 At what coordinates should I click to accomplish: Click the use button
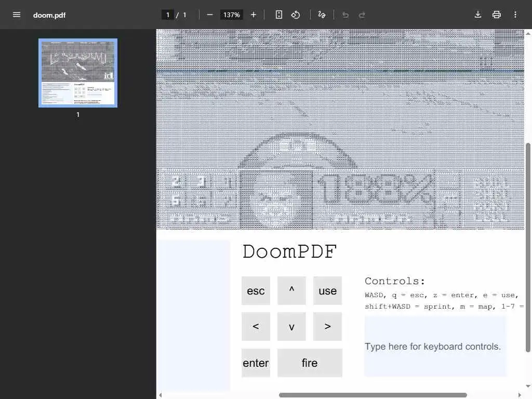[x=327, y=290]
